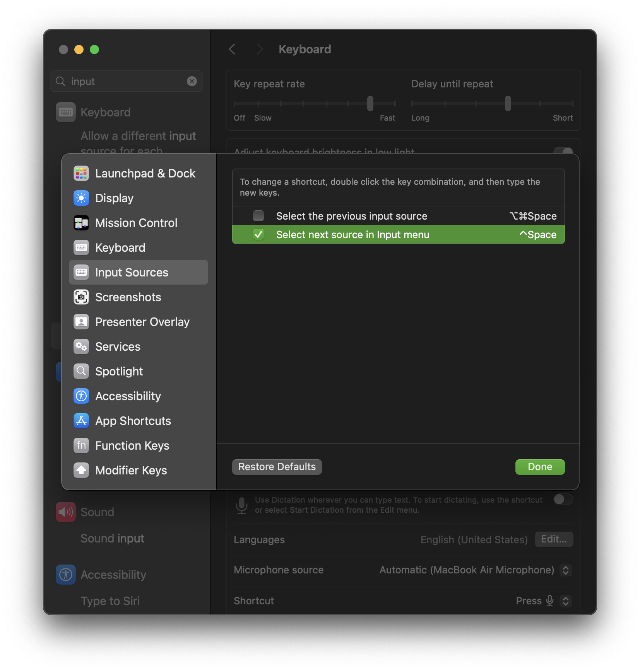Click Restore Defaults button

pyautogui.click(x=277, y=467)
